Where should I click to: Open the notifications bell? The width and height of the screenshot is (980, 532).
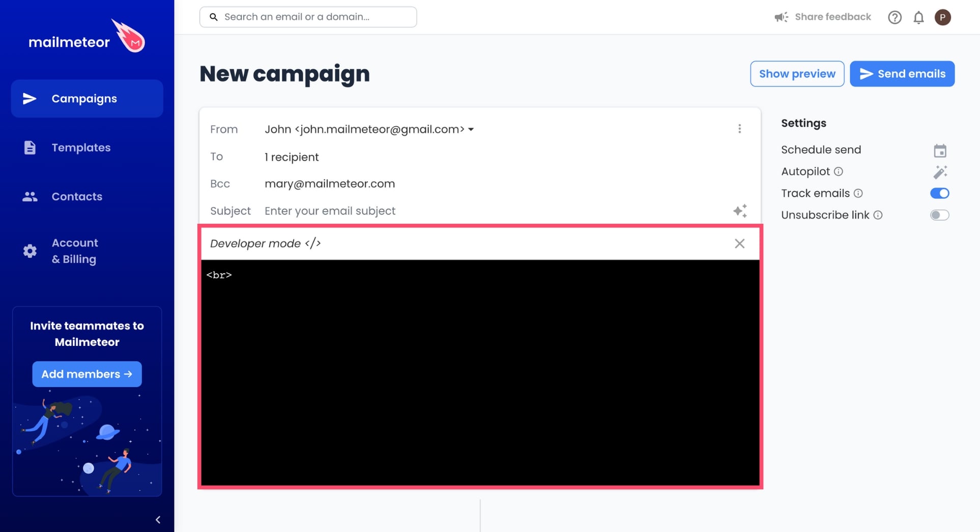pos(918,18)
